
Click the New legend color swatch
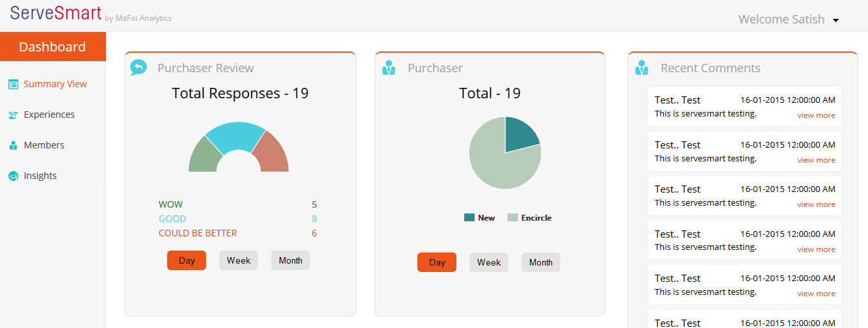tap(469, 217)
